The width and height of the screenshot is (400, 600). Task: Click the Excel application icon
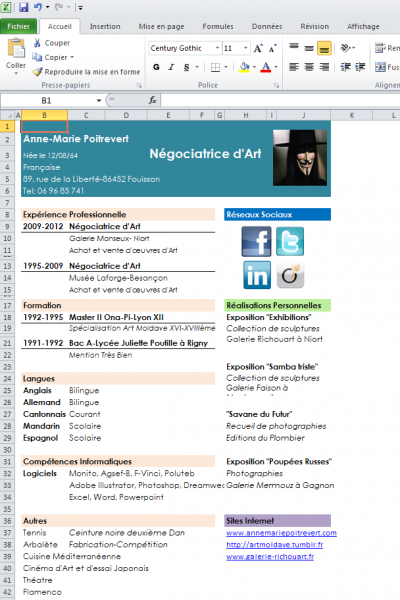(6, 7)
